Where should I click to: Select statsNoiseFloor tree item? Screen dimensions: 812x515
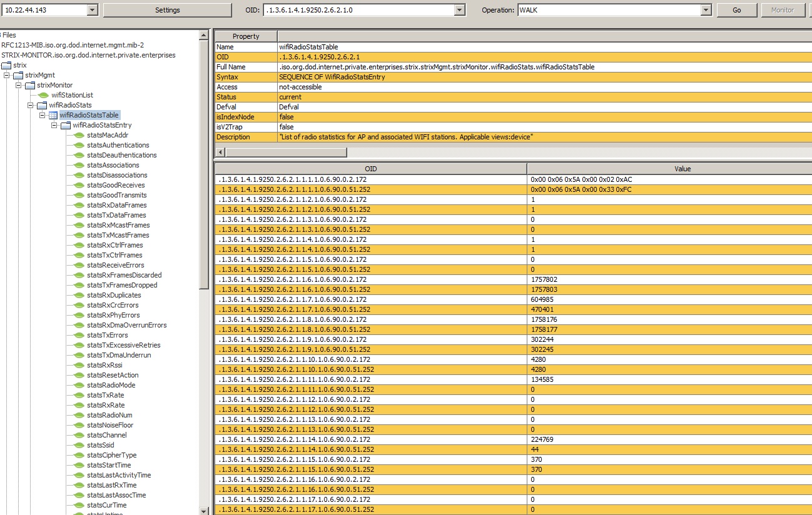110,425
